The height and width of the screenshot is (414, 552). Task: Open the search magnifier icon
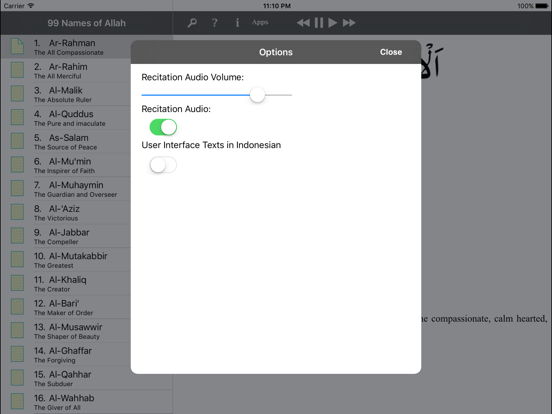click(192, 23)
